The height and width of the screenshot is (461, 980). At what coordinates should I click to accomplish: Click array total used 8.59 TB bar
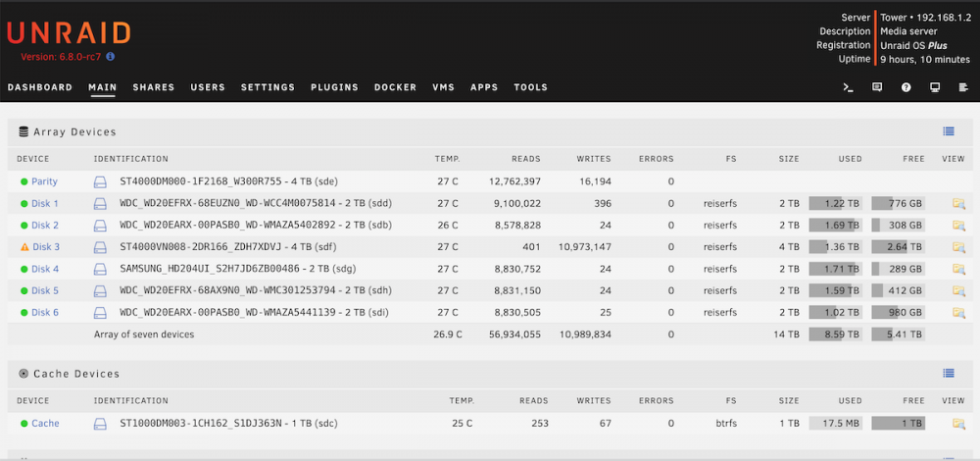click(836, 334)
